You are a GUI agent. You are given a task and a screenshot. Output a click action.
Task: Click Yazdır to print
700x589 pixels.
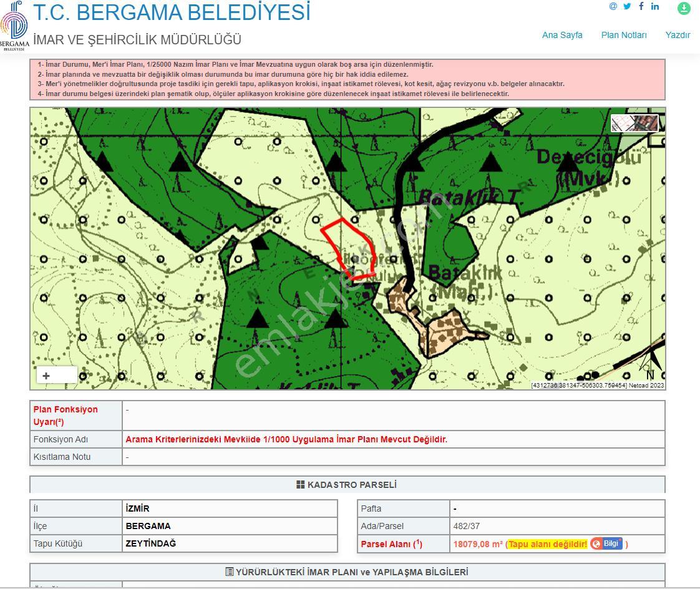678,35
